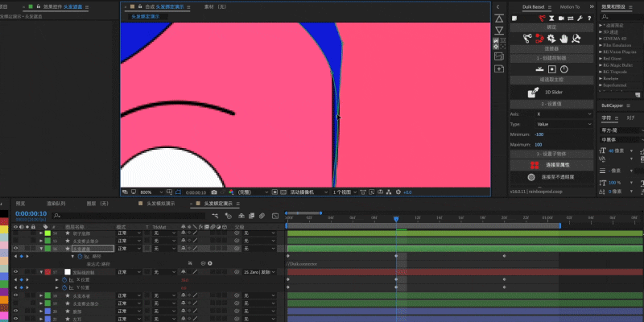The image size is (644, 322).
Task: Click the red label color of layer 37
Action: (x=47, y=272)
